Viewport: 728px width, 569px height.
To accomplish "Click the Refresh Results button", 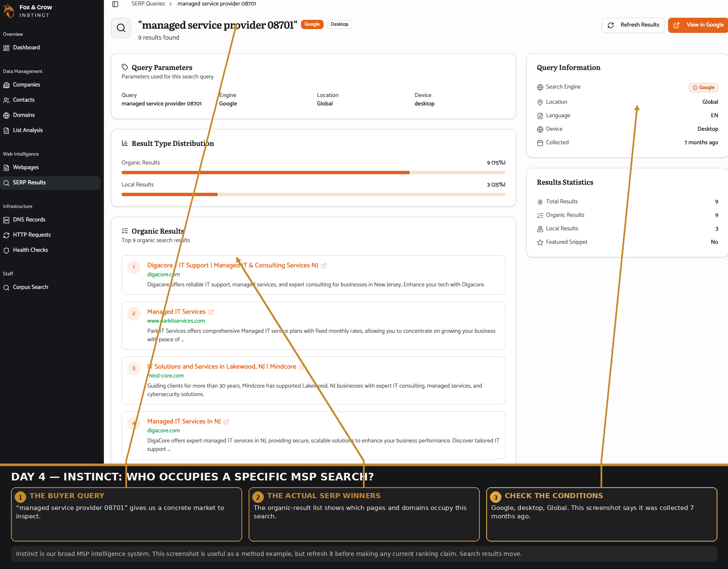I will click(633, 25).
